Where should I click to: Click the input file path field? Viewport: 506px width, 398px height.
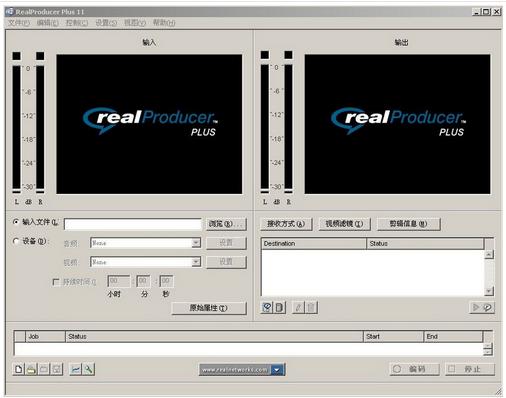133,224
